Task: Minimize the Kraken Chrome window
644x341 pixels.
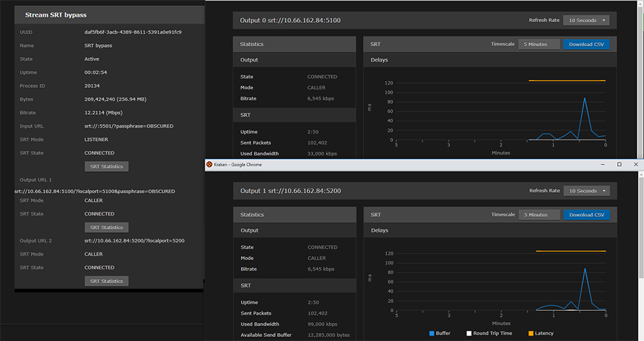Action: click(601, 164)
